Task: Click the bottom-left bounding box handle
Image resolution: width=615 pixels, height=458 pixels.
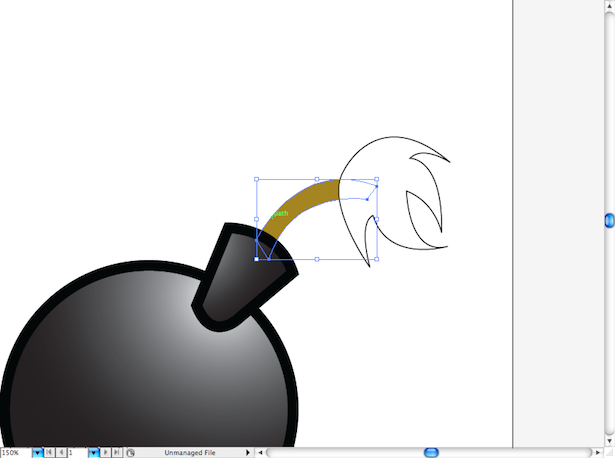Action: tap(257, 259)
